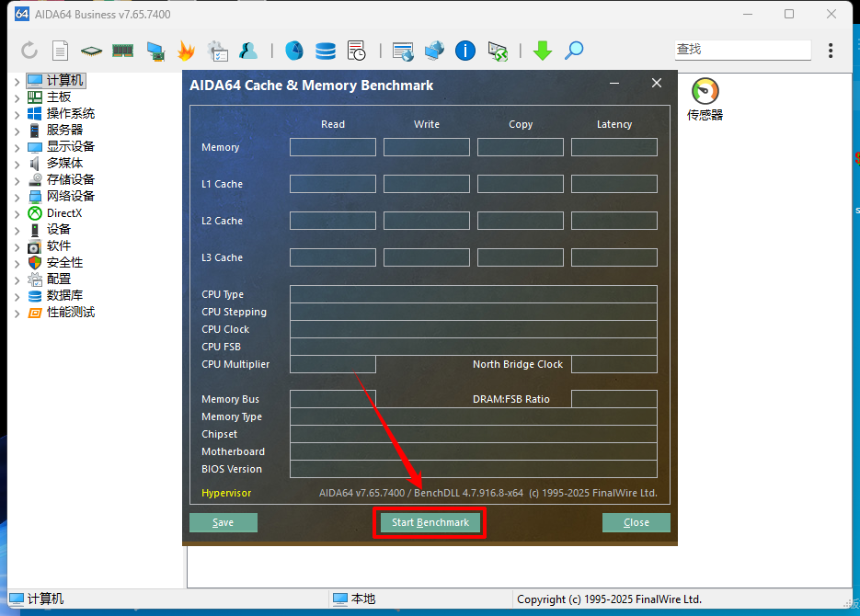Click inside the 查找 search field

[742, 50]
